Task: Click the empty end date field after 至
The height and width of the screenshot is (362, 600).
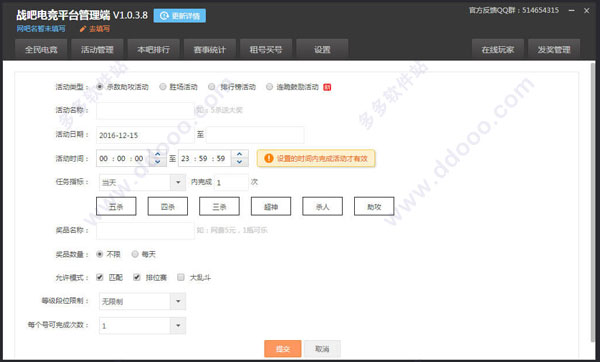Action: (255, 135)
